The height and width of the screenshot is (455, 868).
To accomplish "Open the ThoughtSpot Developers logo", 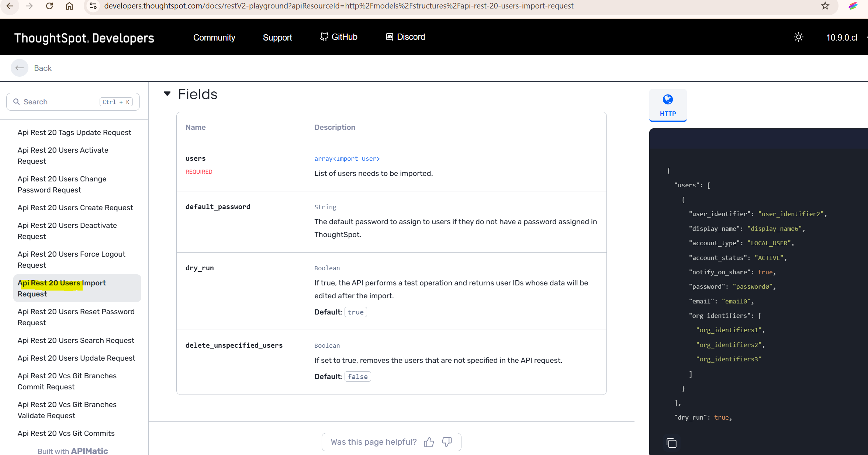I will point(84,38).
